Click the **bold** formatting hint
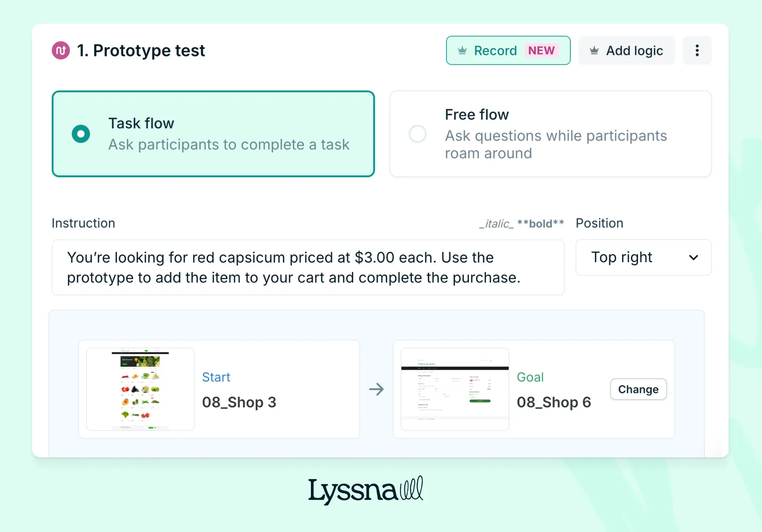 click(540, 224)
